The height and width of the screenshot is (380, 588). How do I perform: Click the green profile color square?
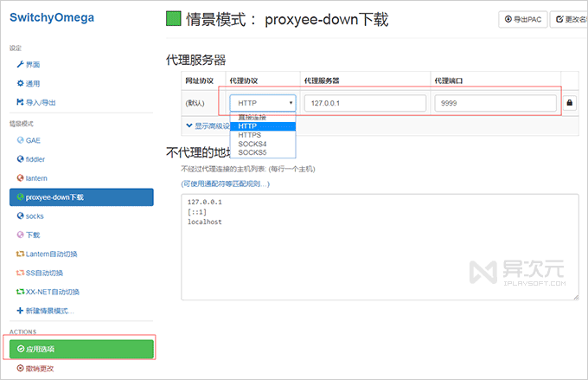174,18
